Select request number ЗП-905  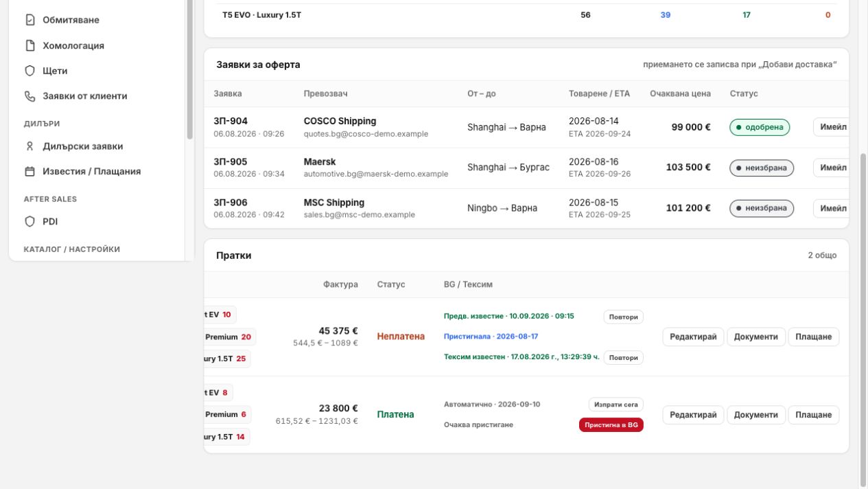231,162
